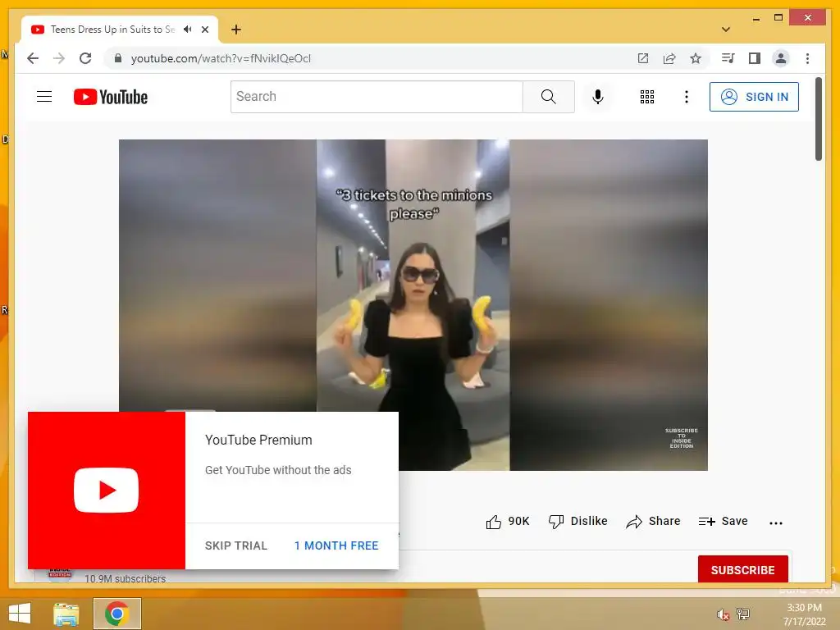Open the taskbar clock showing 3:30 PM
Image resolution: width=840 pixels, height=630 pixels.
tap(804, 614)
